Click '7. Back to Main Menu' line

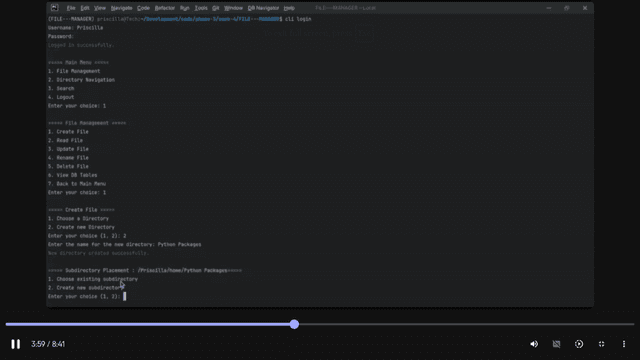click(x=77, y=184)
